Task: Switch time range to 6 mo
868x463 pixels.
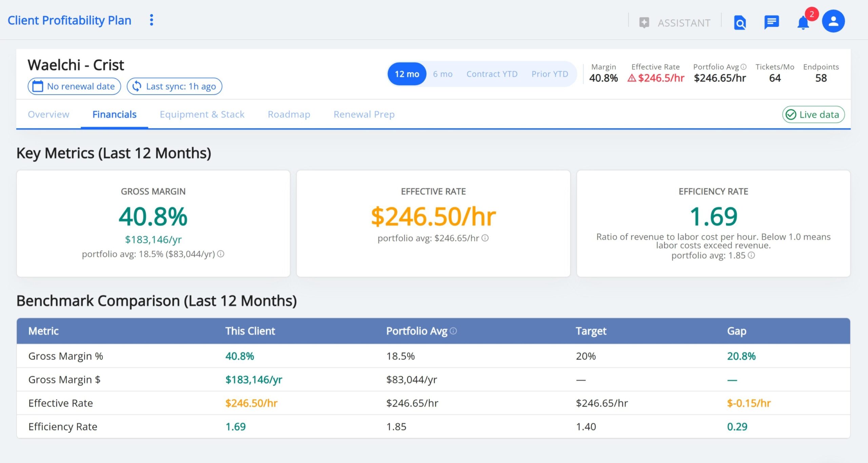Action: point(442,74)
